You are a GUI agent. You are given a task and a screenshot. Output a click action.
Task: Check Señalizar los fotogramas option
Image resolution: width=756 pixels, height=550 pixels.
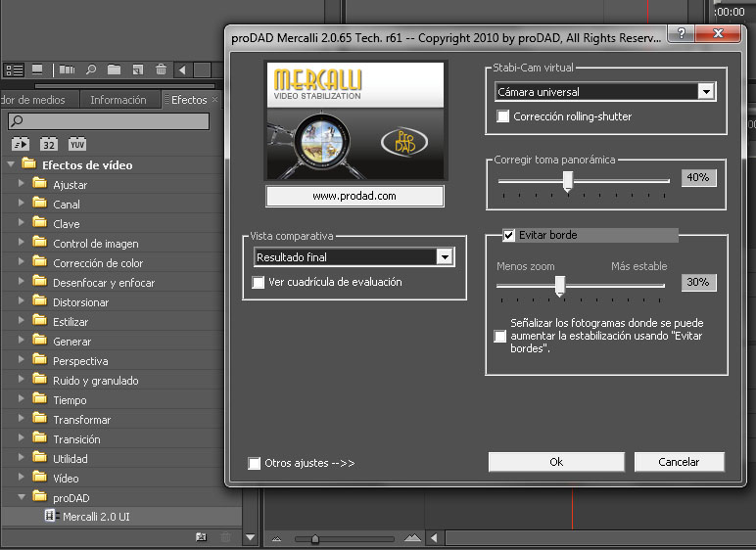click(500, 336)
